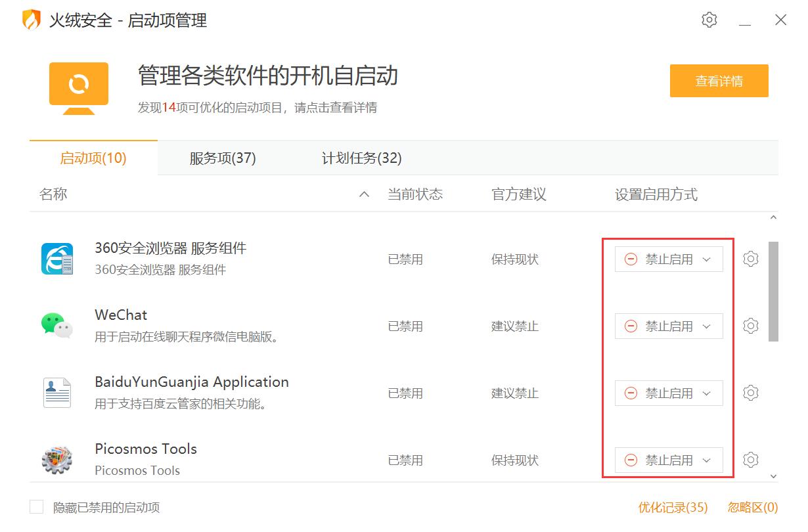808x532 pixels.
Task: Open the 禁止启用 dropdown for 360安全浏览器
Action: click(707, 259)
